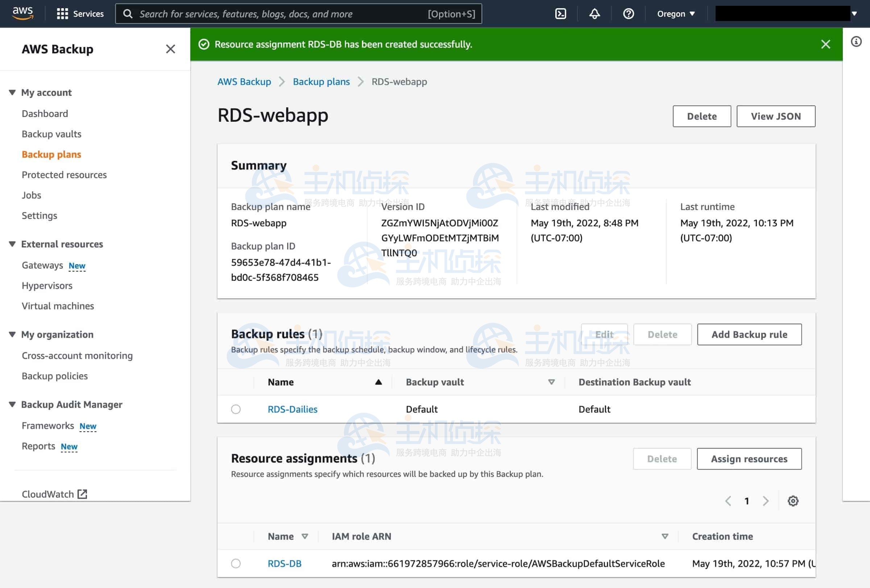Screen dimensions: 870x588
Task: Open the CloudShell terminal icon
Action: point(560,14)
